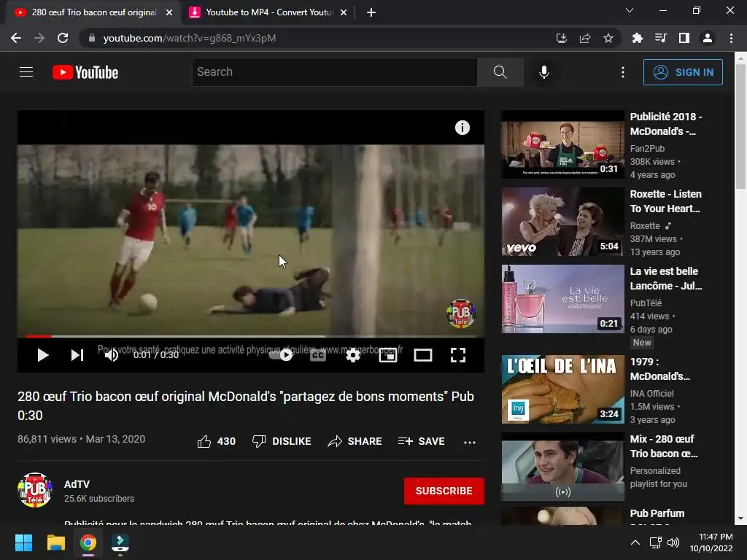This screenshot has height=560, width=747.
Task: Install app icon in address bar
Action: coord(562,38)
